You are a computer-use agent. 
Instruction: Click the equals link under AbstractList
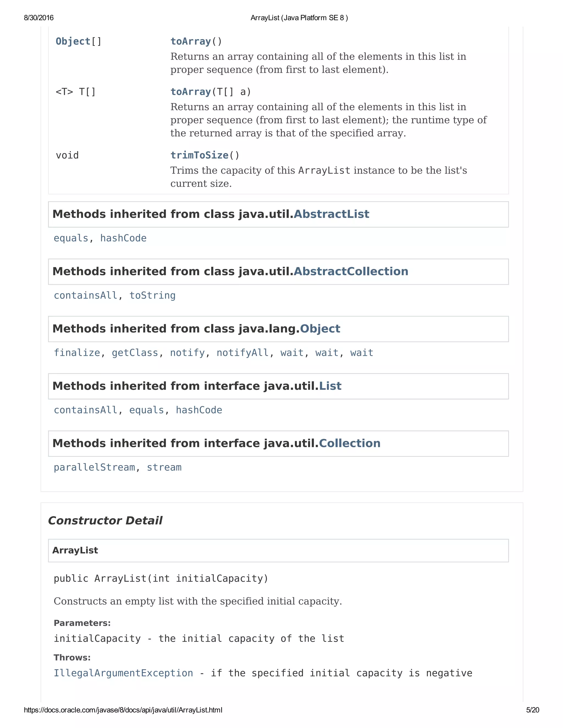tap(71, 238)
